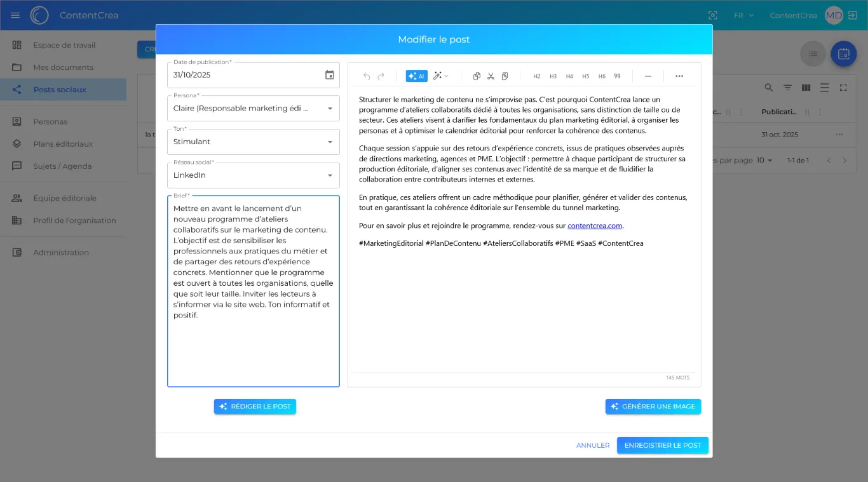Insert horizontal rule from the editor toolbar
868x482 pixels.
(x=648, y=76)
